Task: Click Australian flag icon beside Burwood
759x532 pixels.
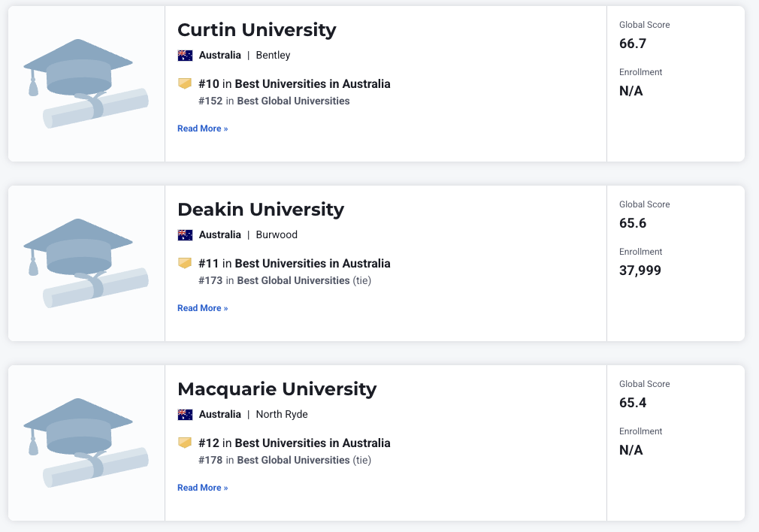Action: tap(185, 234)
